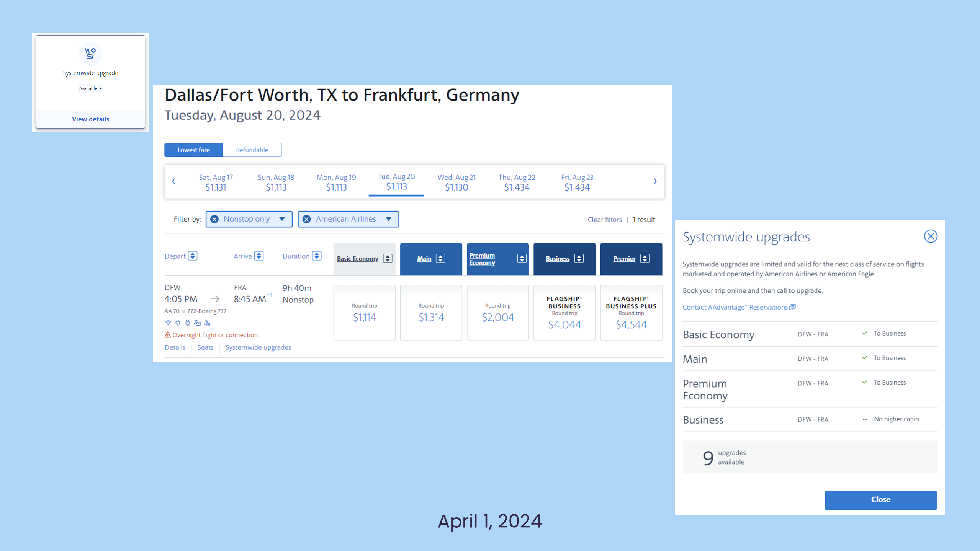Viewport: 980px width, 551px height.
Task: Open the Nonstop only dropdown arrow
Action: pos(282,219)
